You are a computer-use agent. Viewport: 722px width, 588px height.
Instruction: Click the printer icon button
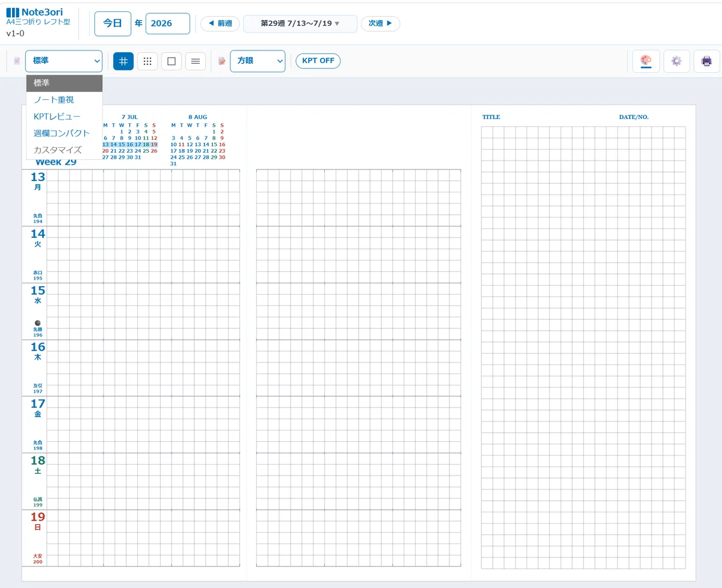[707, 61]
